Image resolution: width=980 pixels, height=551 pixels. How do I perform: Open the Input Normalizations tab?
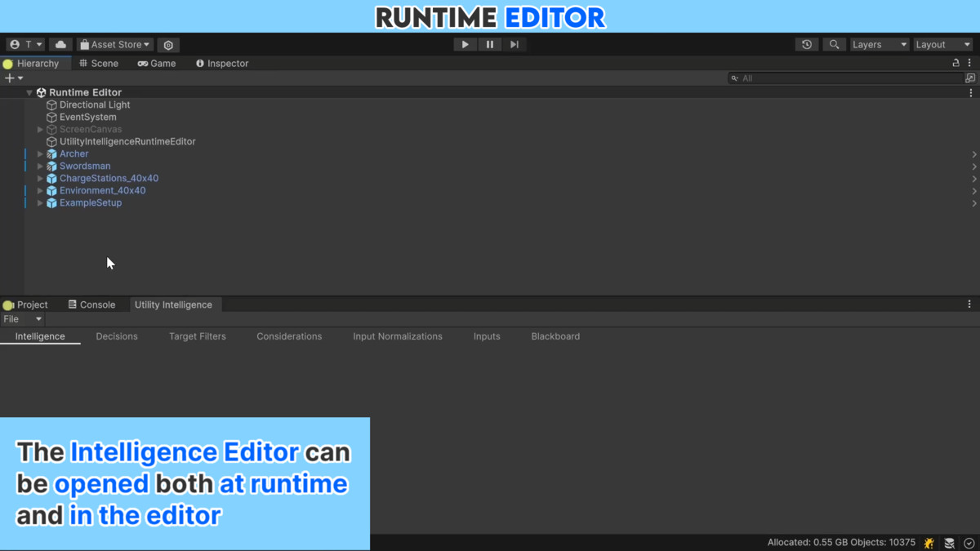(x=398, y=336)
